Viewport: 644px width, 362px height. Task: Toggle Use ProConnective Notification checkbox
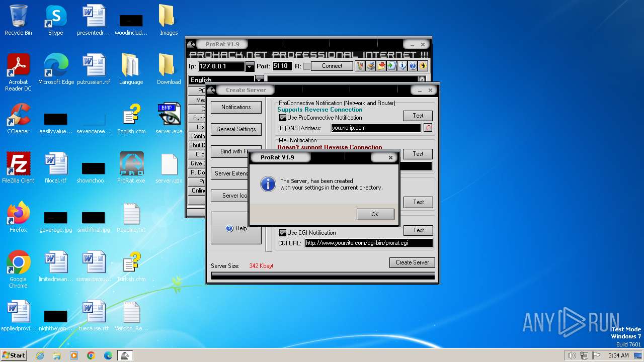coord(282,118)
